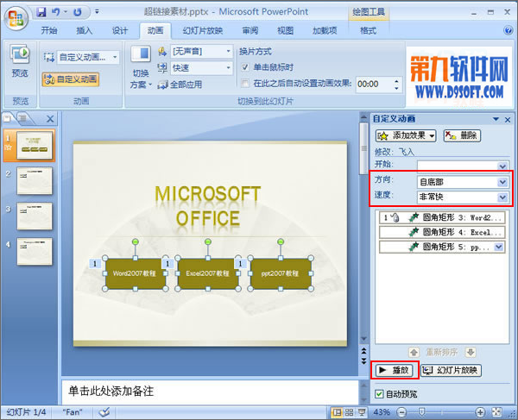Image resolution: width=518 pixels, height=420 pixels.
Task: Click the zoom in plus button
Action: [480, 412]
